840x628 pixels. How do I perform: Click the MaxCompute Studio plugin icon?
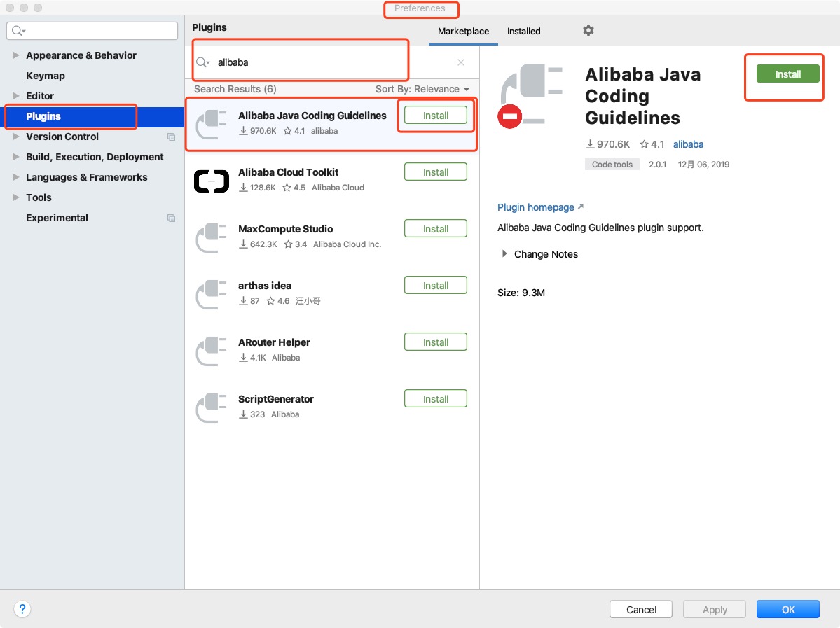pyautogui.click(x=211, y=238)
